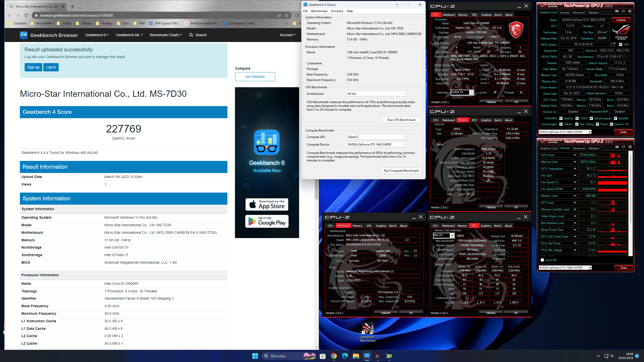The width and height of the screenshot is (644, 362).
Task: Open Chrome's side panel icon
Action: click(297, 15)
